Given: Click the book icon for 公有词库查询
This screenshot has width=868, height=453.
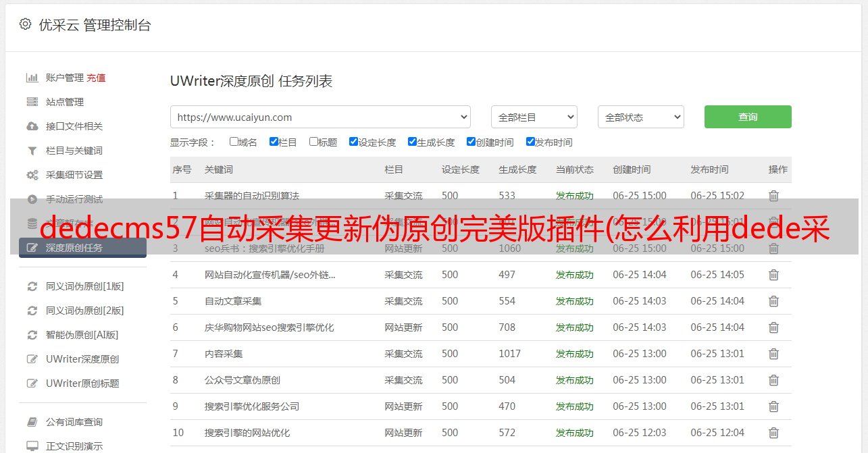Looking at the screenshot, I should click(x=32, y=422).
